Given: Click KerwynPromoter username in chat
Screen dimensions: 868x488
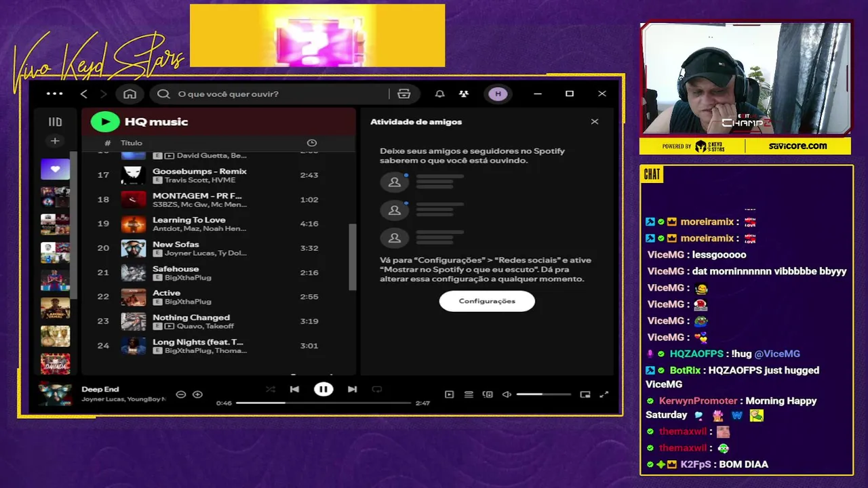Looking at the screenshot, I should click(x=698, y=401).
